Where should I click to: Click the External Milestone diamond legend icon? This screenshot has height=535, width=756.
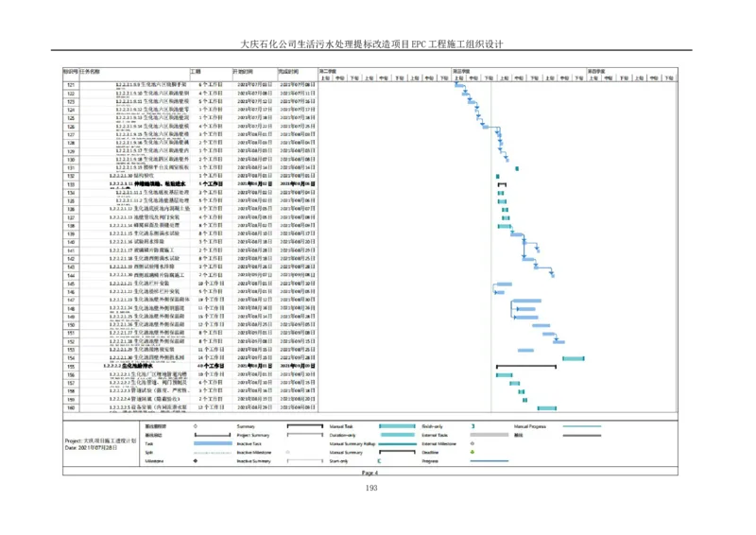pyautogui.click(x=472, y=443)
